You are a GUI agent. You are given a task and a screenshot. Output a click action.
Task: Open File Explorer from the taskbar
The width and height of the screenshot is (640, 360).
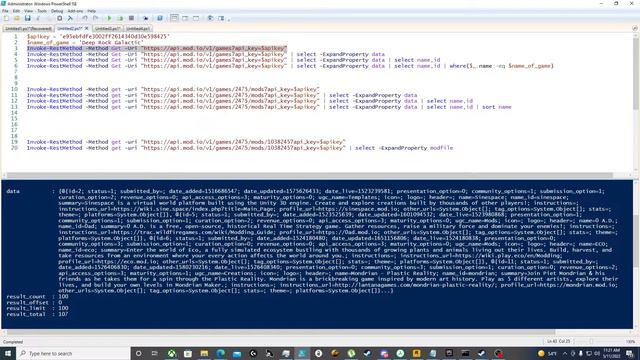pos(204,353)
